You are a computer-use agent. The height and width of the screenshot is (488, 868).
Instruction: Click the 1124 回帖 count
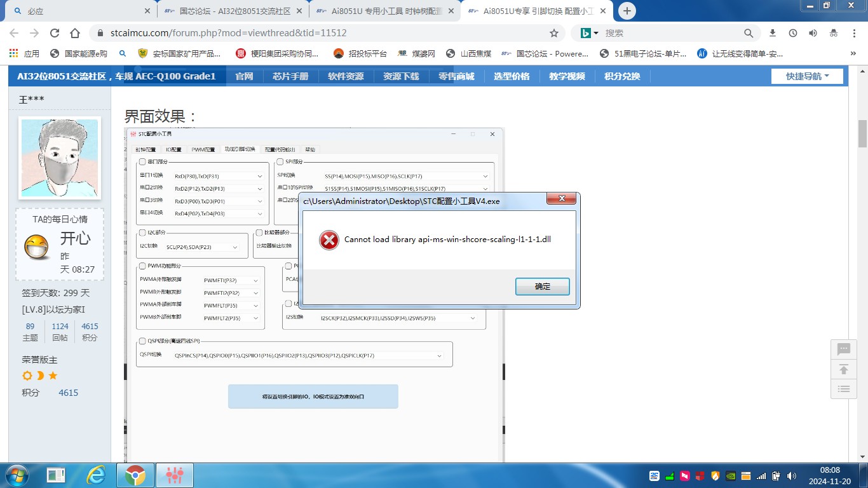(60, 332)
